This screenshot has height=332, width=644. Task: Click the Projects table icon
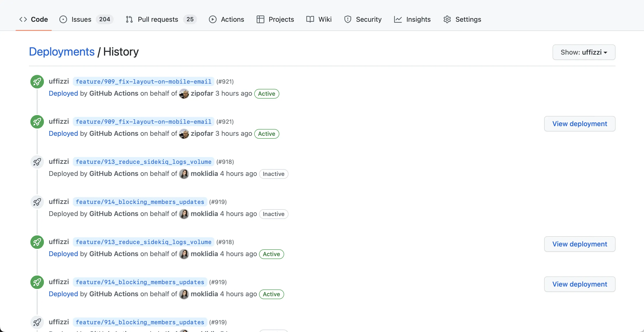tap(260, 19)
